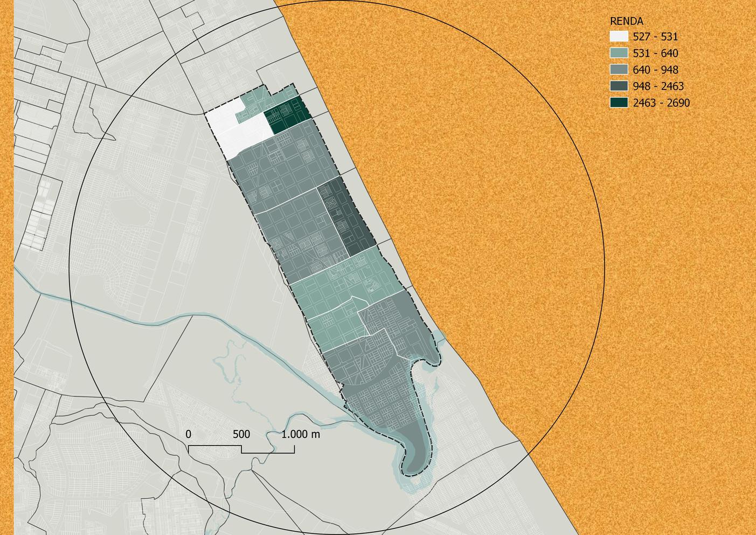
Task: Click the darkest green highest-income district
Action: [288, 115]
